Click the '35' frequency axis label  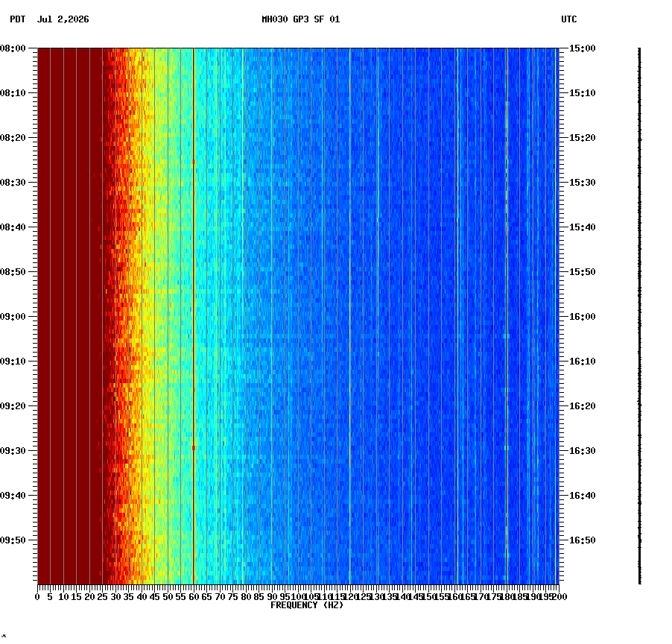point(129,597)
